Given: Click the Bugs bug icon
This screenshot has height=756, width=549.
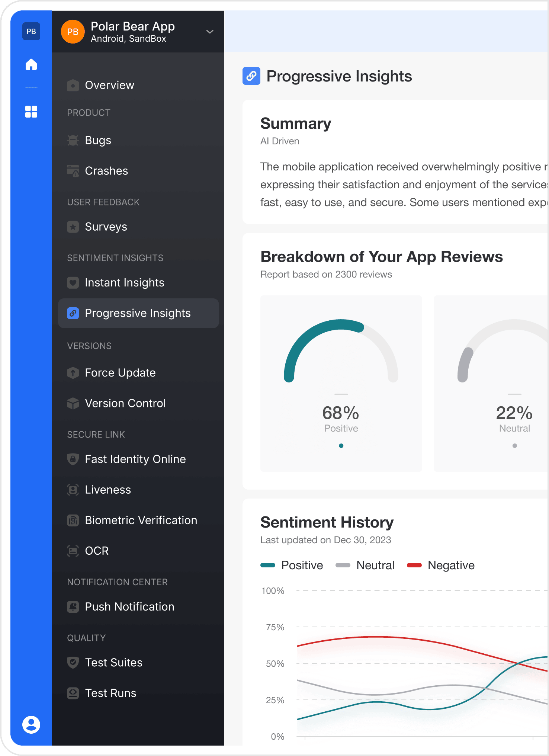Looking at the screenshot, I should pos(73,140).
